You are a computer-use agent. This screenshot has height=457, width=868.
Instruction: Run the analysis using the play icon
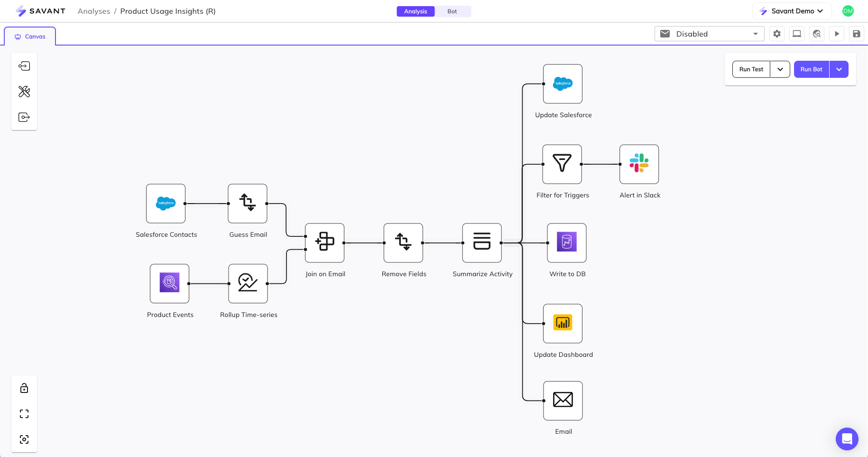pos(837,34)
